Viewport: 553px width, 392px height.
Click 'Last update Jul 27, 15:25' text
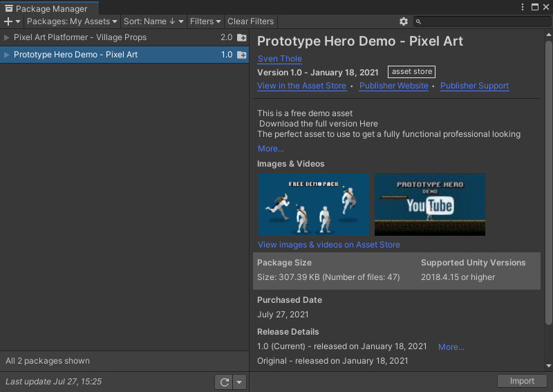point(54,382)
